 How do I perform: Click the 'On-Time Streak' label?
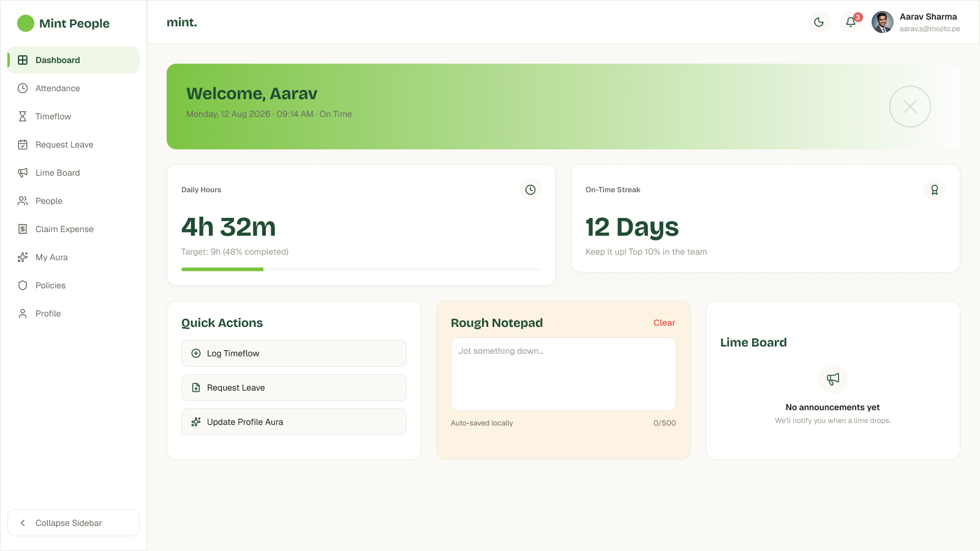[613, 190]
